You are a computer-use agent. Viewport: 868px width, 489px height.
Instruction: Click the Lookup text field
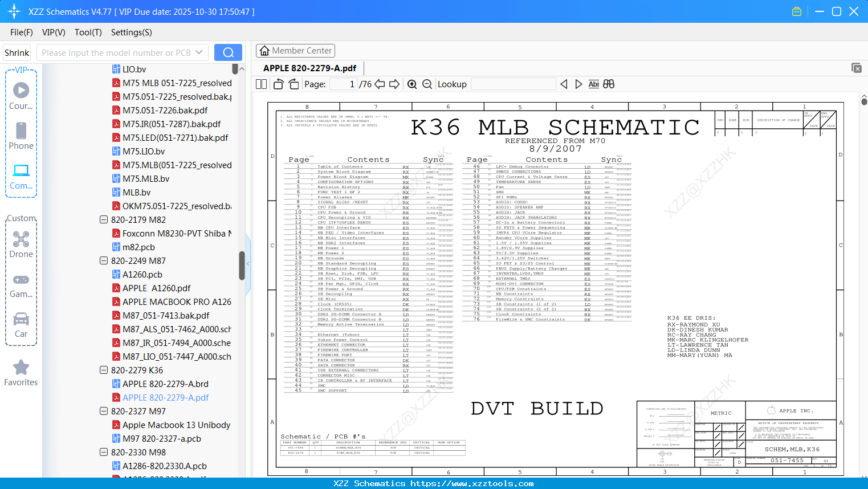point(514,84)
